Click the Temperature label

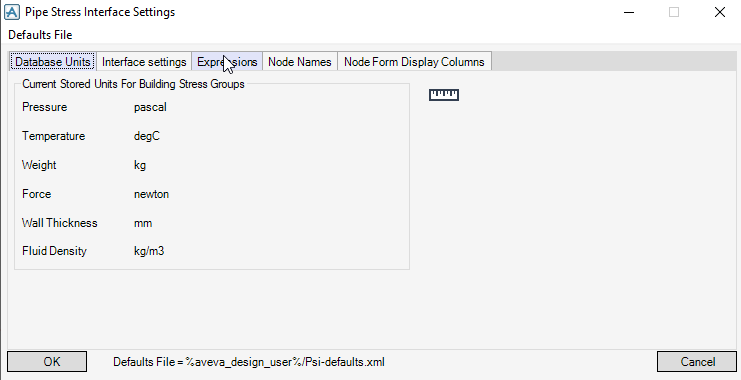pyautogui.click(x=53, y=136)
